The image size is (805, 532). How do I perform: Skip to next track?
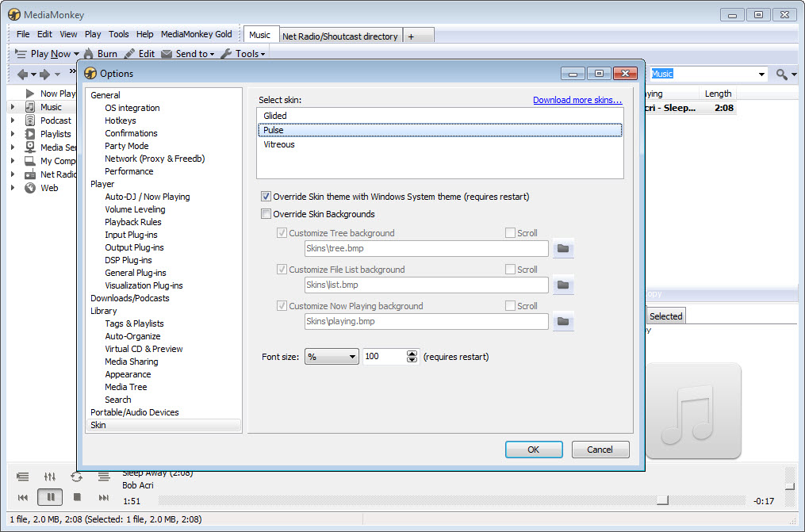coord(104,497)
